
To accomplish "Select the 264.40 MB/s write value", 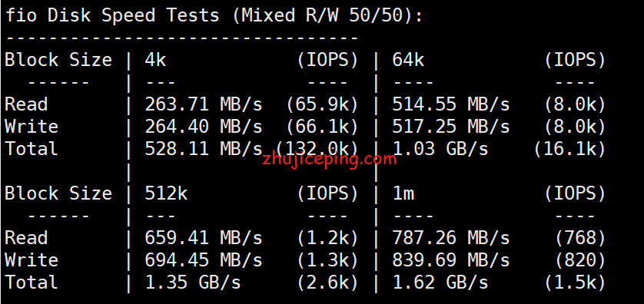I will pos(204,127).
